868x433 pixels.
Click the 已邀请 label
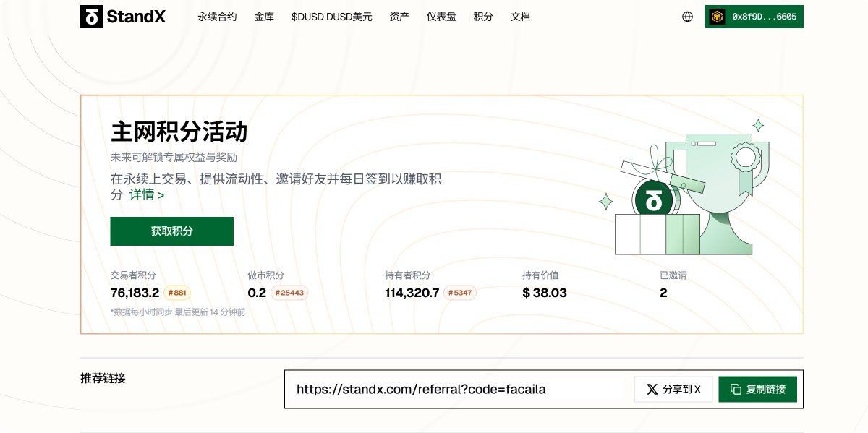pos(673,275)
